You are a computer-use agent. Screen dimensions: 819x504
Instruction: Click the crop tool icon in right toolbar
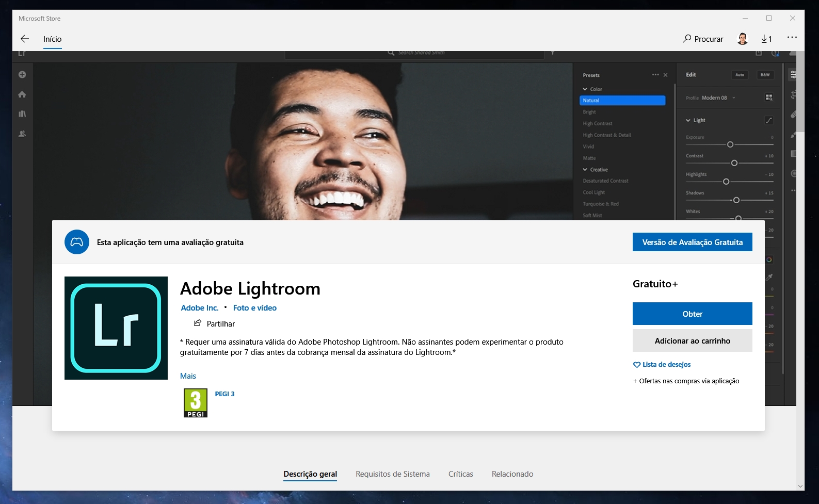(x=794, y=94)
